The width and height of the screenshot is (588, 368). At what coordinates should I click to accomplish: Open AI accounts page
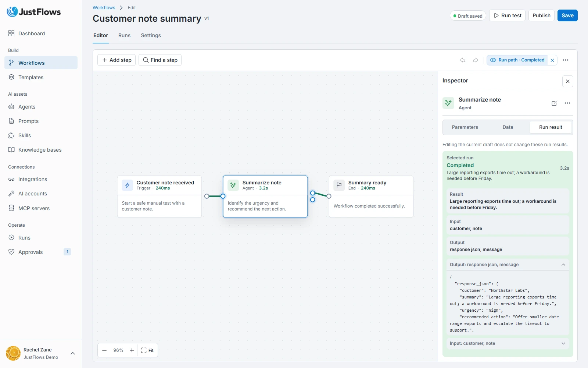41,194
